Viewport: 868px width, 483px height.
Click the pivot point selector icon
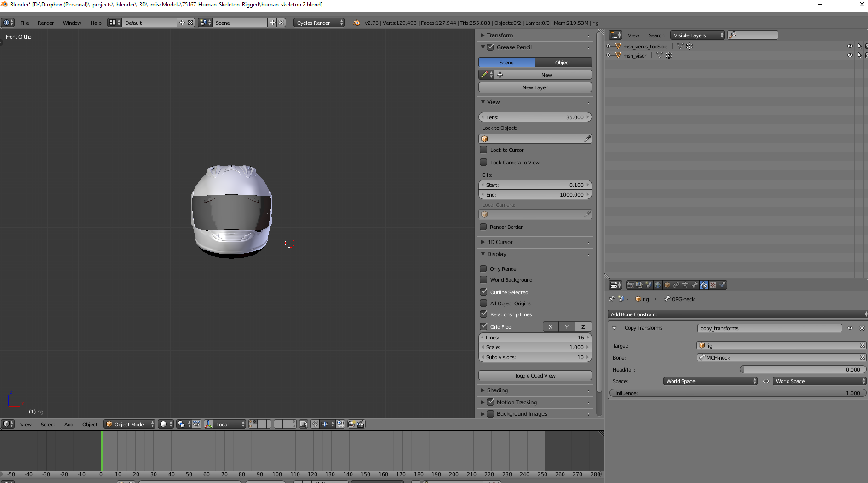pos(184,424)
